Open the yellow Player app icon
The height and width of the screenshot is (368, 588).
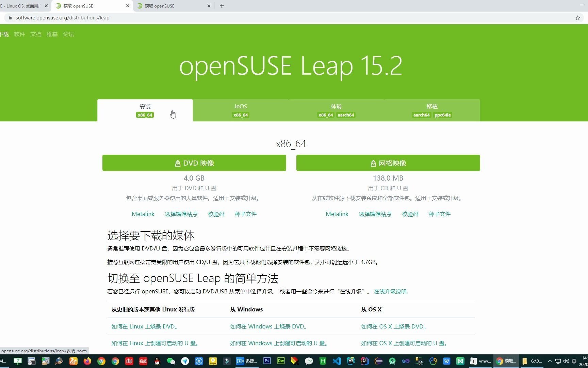(x=213, y=361)
